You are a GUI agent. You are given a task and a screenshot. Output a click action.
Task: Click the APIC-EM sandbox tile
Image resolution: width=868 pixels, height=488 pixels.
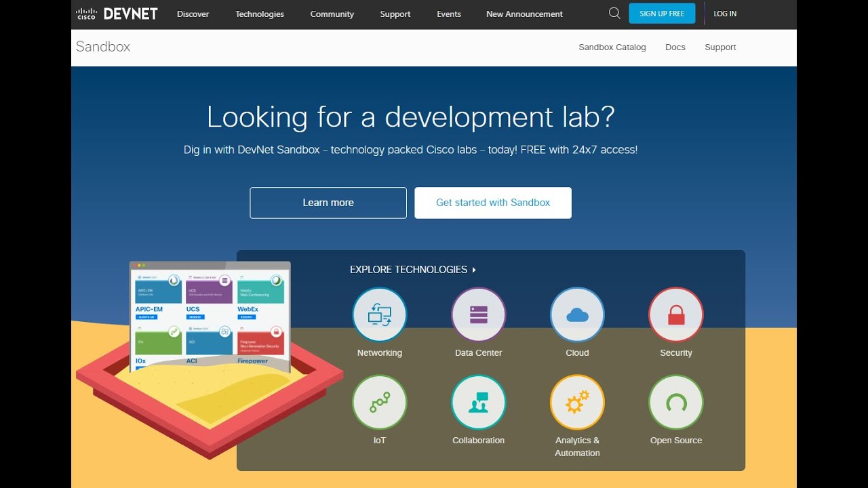159,296
